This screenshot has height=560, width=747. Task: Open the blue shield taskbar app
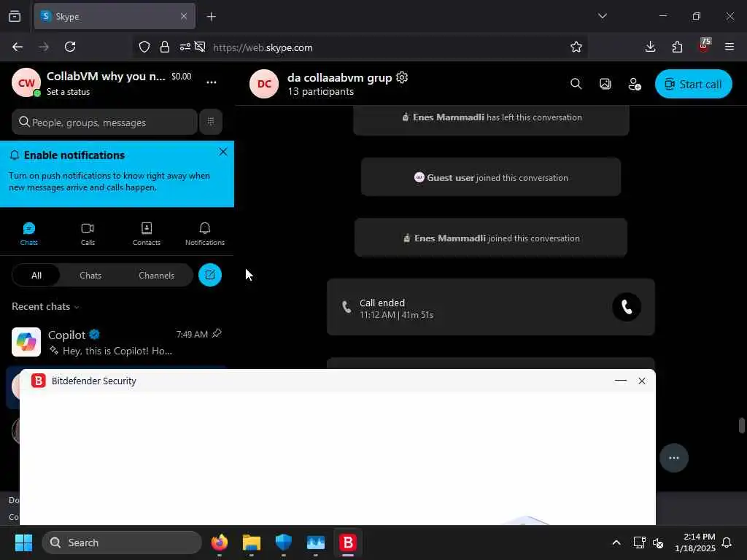pyautogui.click(x=284, y=542)
